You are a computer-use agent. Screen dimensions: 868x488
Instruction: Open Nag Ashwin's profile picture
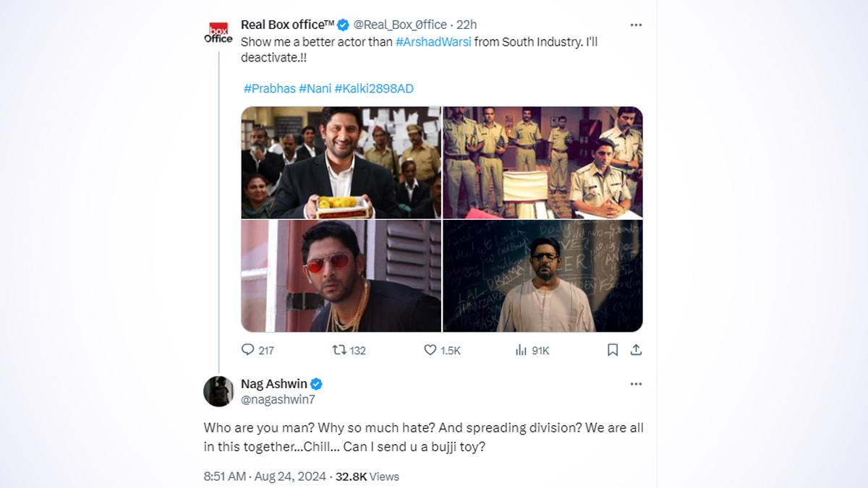click(x=218, y=391)
